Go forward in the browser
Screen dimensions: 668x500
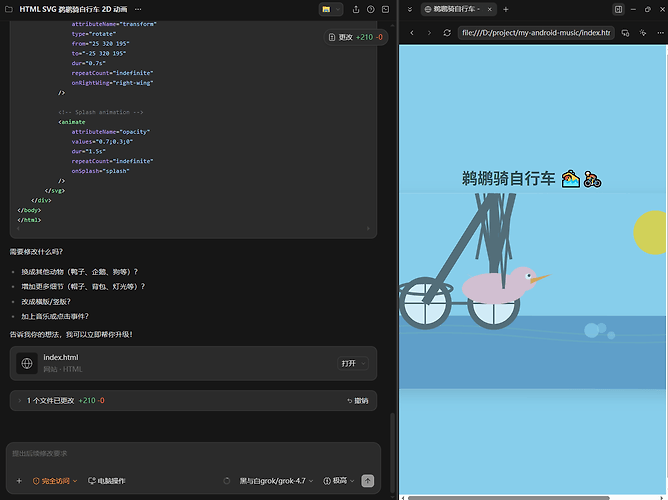pos(429,33)
